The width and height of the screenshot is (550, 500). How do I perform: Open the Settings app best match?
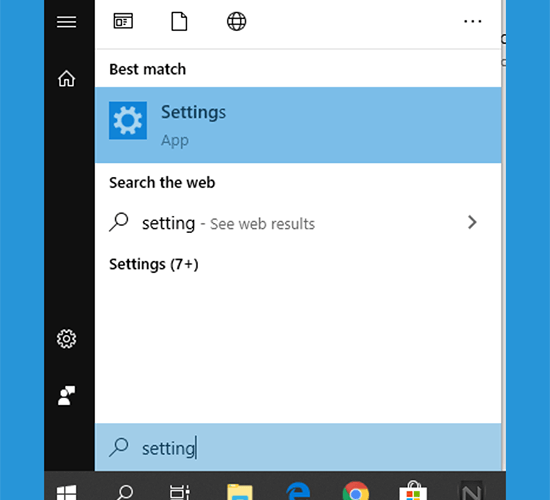[x=298, y=125]
